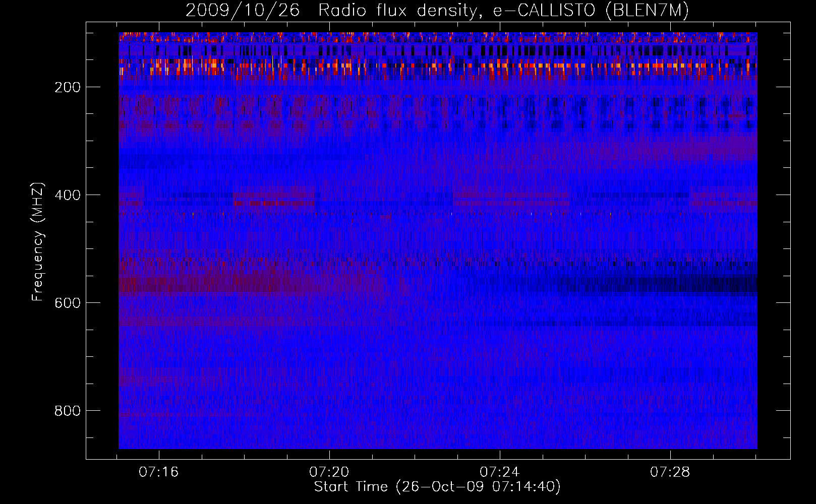Select the 400 frequency axis label
This screenshot has width=816, height=504.
click(68, 195)
